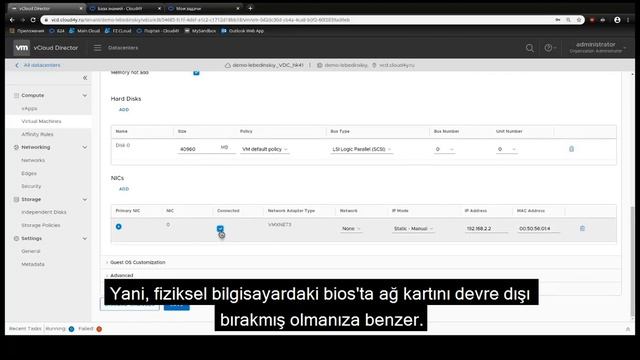The width and height of the screenshot is (640, 360).
Task: Click the browser back arrow
Action: pyautogui.click(x=12, y=20)
